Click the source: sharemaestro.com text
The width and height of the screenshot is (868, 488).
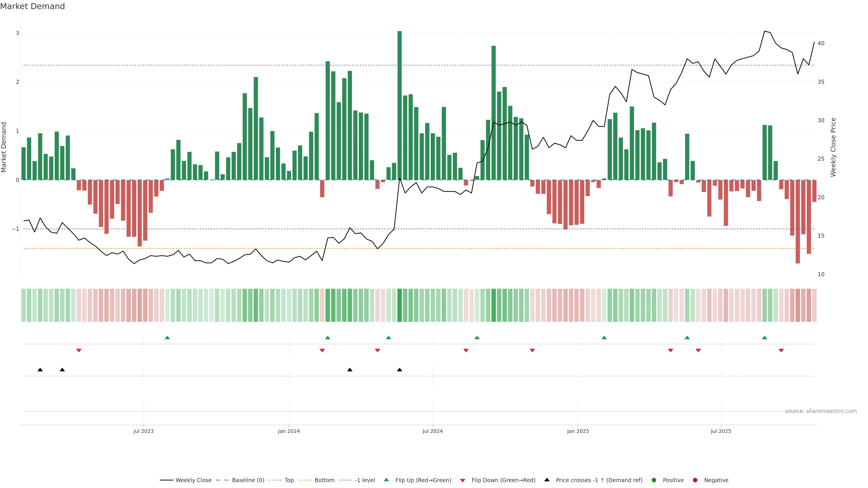coord(821,411)
